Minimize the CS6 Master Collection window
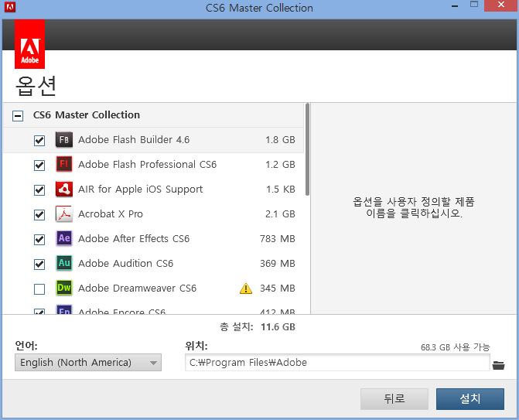519x420 pixels. coord(455,5)
